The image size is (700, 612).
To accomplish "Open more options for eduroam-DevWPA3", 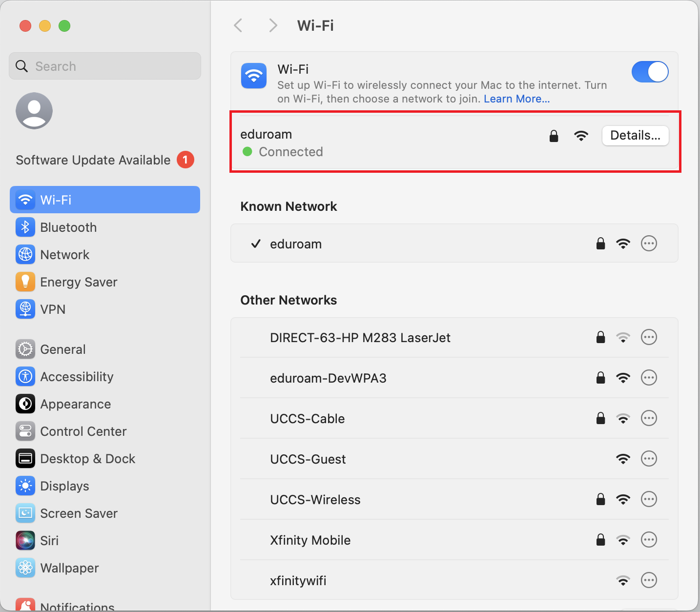I will [649, 377].
